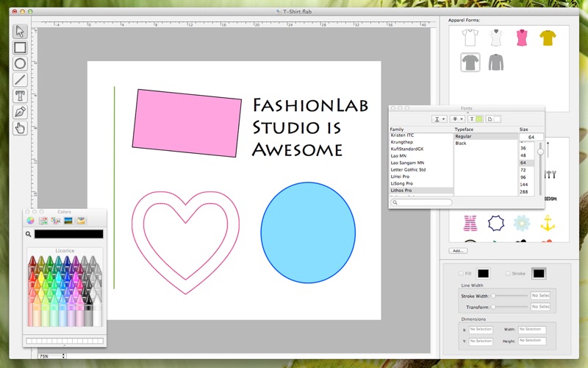Enable the Fill checkbox
This screenshot has height=368, width=588.
click(460, 273)
